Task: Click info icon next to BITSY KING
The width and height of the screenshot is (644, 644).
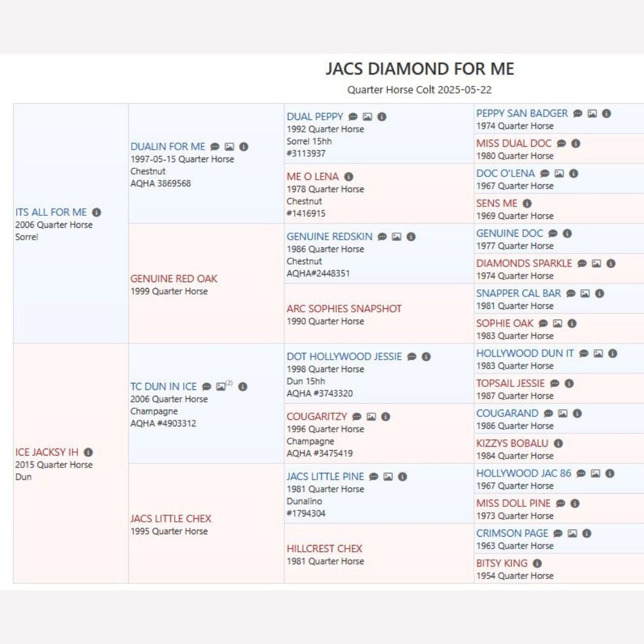Action: (537, 563)
